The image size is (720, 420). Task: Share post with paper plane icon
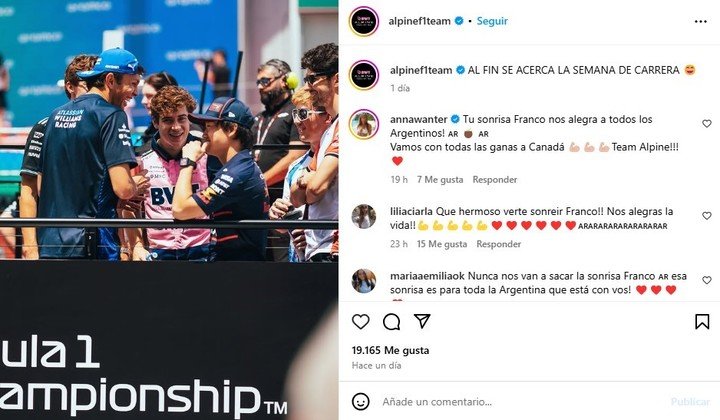422,321
